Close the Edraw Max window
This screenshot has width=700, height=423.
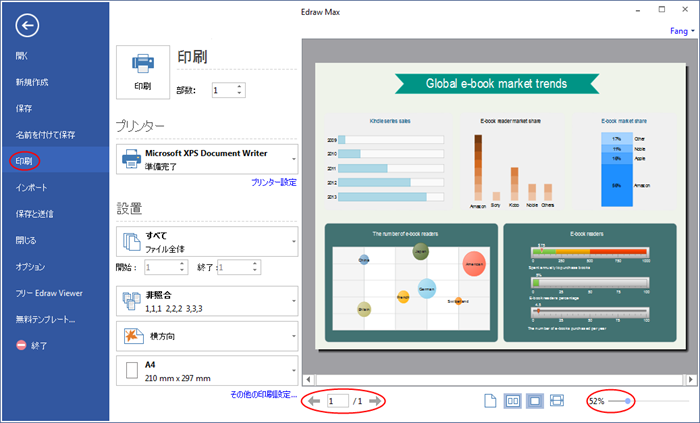(685, 9)
